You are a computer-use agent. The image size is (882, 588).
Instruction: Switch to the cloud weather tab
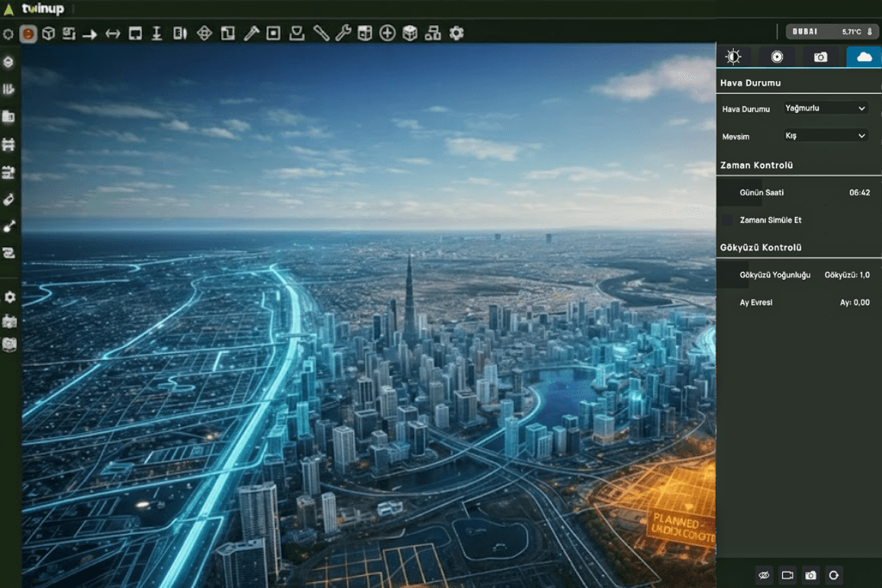click(x=864, y=57)
